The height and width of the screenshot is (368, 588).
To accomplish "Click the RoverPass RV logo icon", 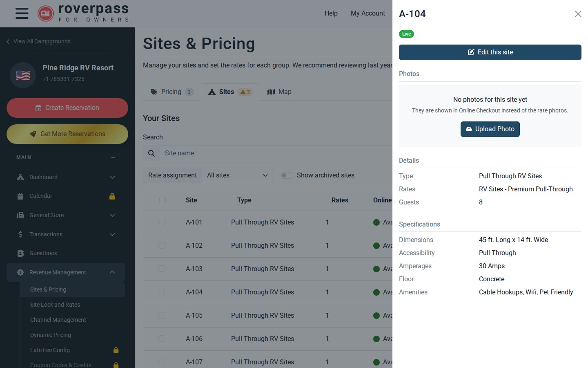I will [46, 13].
